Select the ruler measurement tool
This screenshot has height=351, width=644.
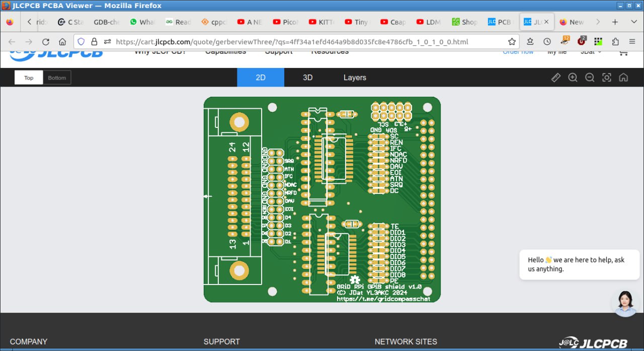[556, 78]
